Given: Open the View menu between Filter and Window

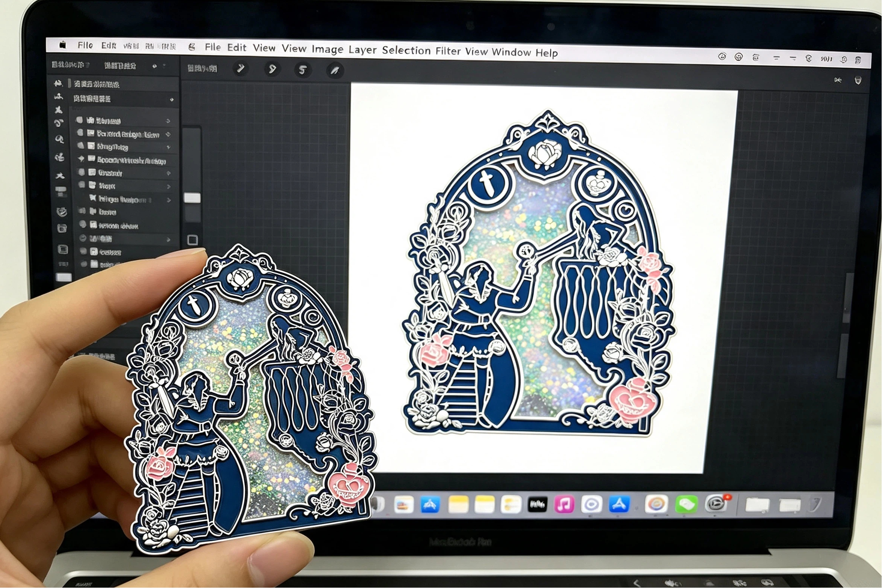Looking at the screenshot, I should pyautogui.click(x=476, y=52).
